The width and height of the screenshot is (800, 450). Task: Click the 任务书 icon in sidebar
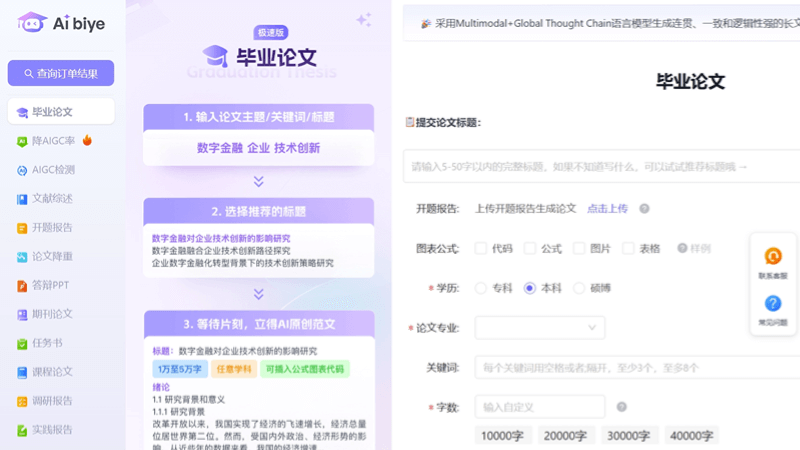click(22, 344)
